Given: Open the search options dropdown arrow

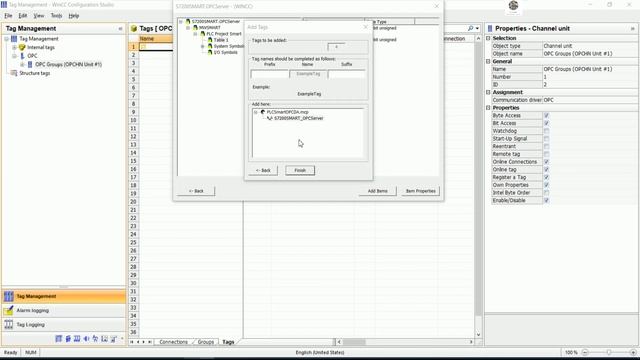Looking at the screenshot, I should (x=477, y=28).
